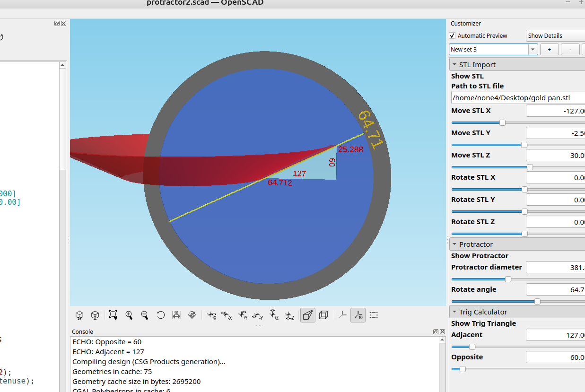Click the Path to STL file field
Image resolution: width=585 pixels, height=392 pixels.
(518, 98)
